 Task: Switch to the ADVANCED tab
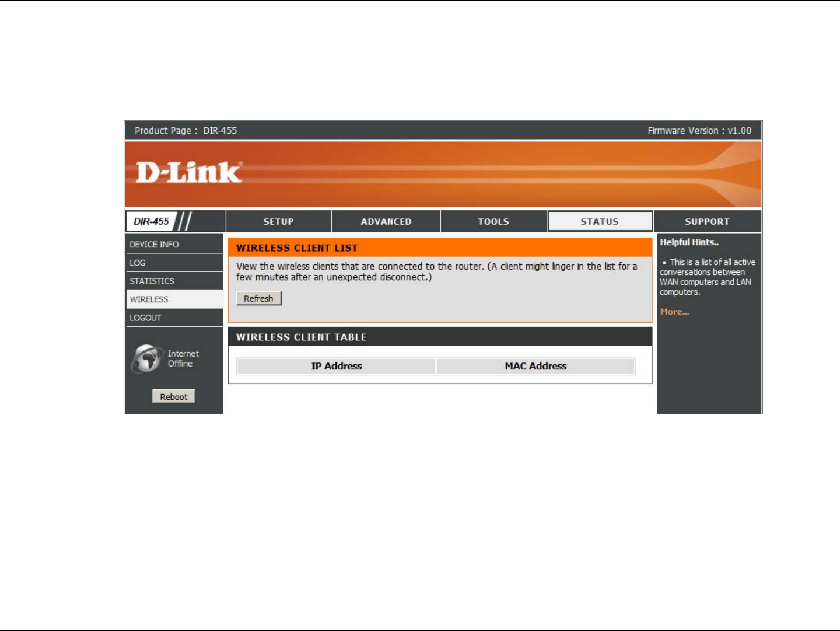pyautogui.click(x=386, y=222)
